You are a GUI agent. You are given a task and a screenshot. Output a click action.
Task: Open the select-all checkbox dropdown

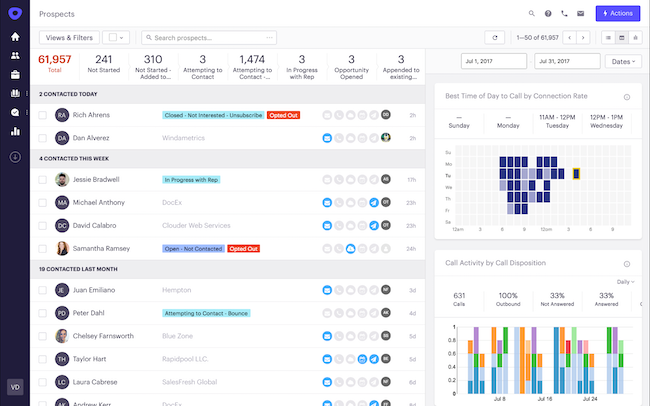116,37
